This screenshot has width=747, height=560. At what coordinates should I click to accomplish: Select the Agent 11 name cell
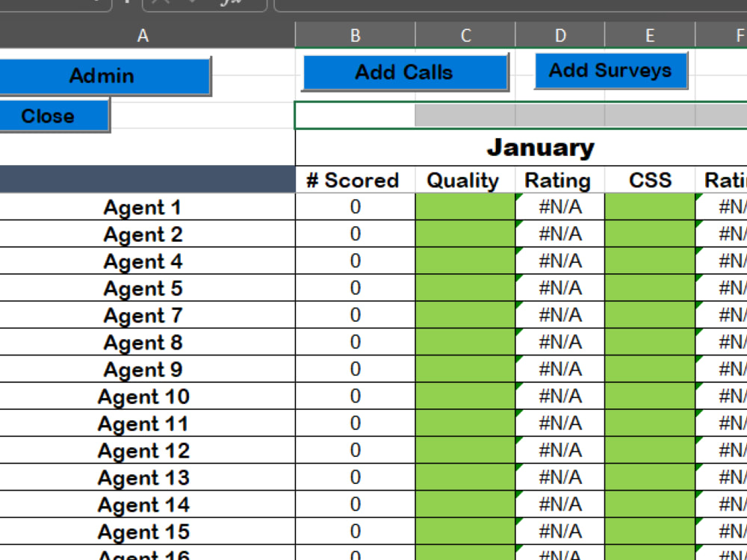[x=147, y=423]
